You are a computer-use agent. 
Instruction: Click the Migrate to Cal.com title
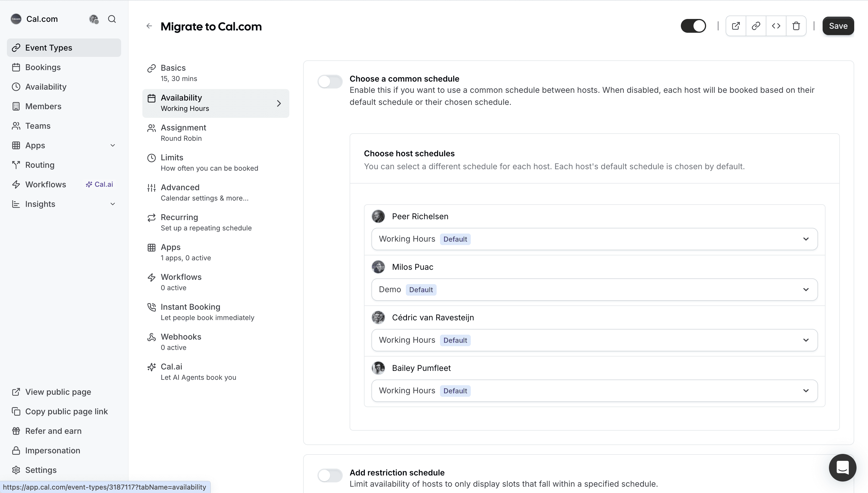(x=211, y=26)
